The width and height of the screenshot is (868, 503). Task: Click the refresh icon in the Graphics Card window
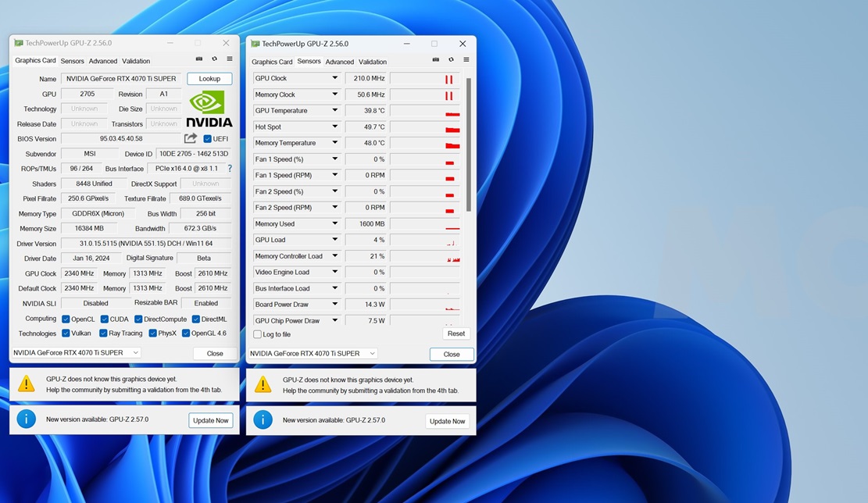[x=214, y=59]
